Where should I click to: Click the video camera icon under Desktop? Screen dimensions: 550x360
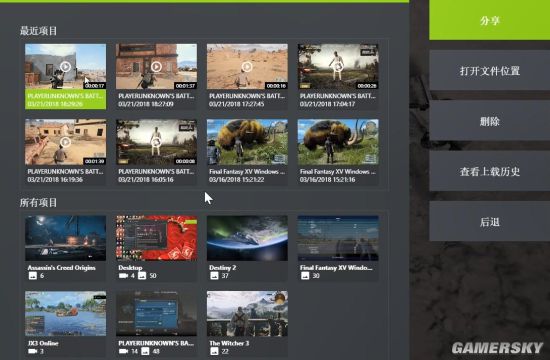coord(123,276)
